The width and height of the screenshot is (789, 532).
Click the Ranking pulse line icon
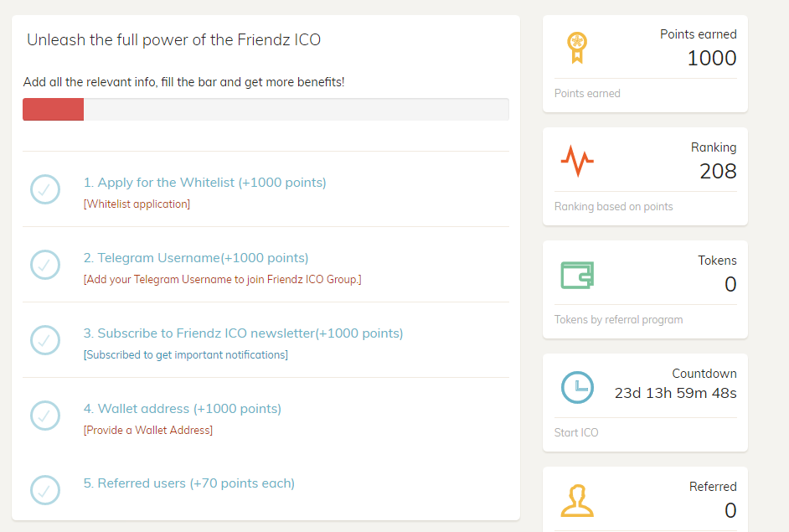point(577,159)
